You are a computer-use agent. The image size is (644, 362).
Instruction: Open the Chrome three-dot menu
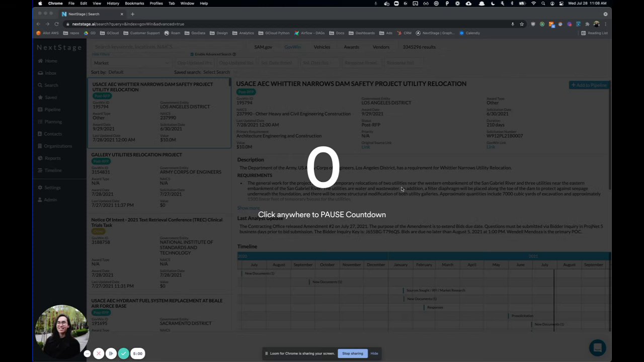(x=605, y=24)
